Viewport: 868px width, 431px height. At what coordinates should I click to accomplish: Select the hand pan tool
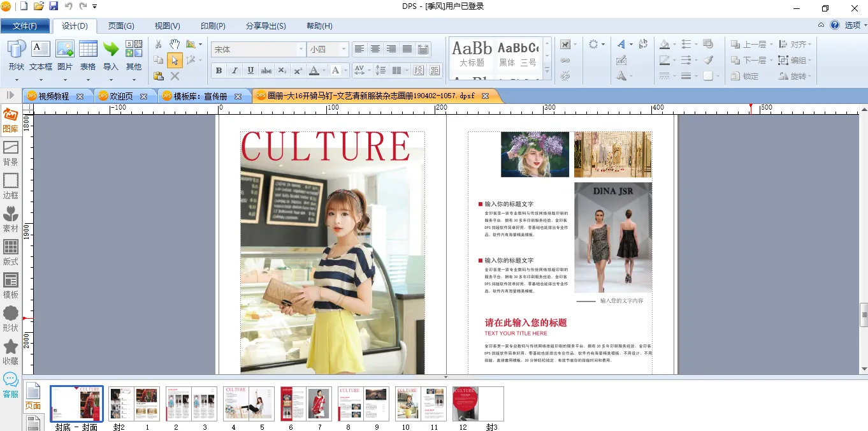pos(174,44)
